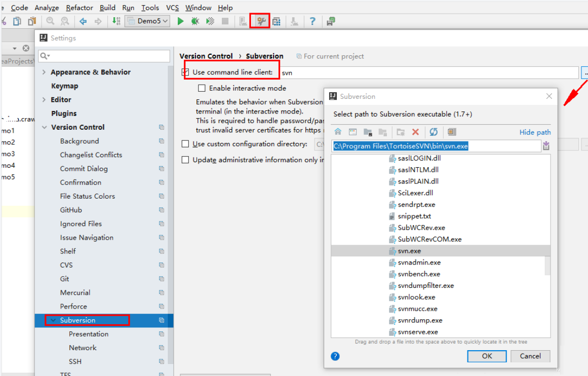The image size is (588, 376).
Task: Open the Refactor menu
Action: pyautogui.click(x=80, y=8)
